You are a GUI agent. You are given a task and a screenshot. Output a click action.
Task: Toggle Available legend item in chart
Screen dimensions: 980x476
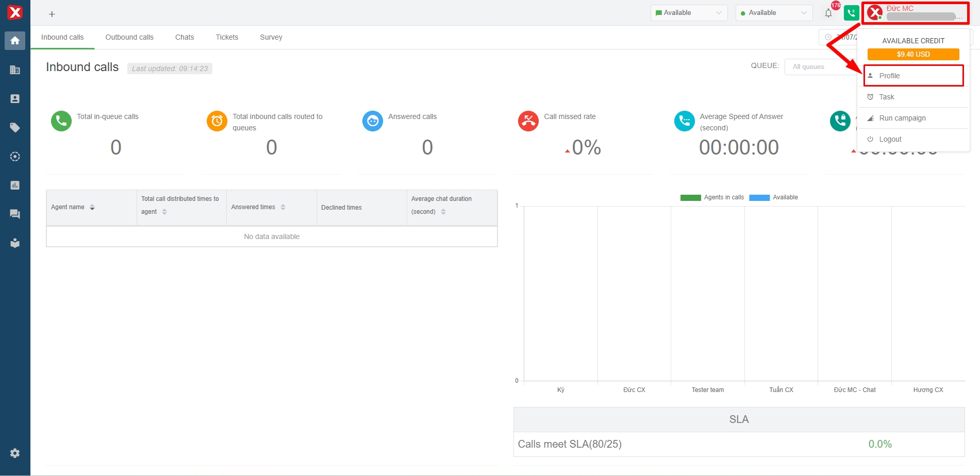(773, 197)
